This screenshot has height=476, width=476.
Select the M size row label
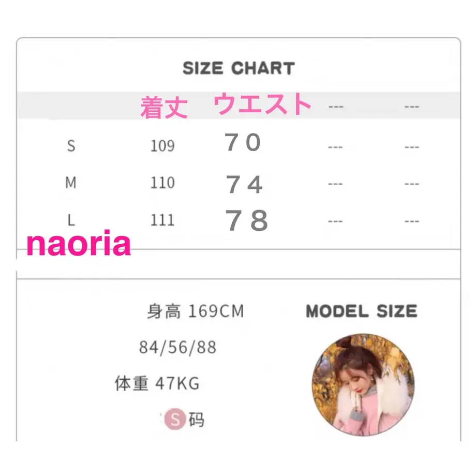(71, 183)
